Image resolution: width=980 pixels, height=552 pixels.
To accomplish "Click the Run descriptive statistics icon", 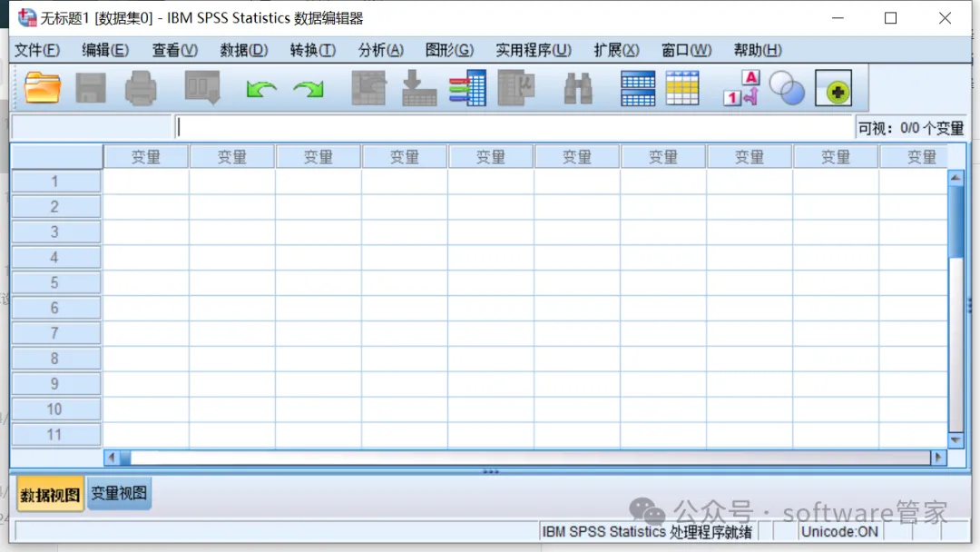I will (516, 88).
